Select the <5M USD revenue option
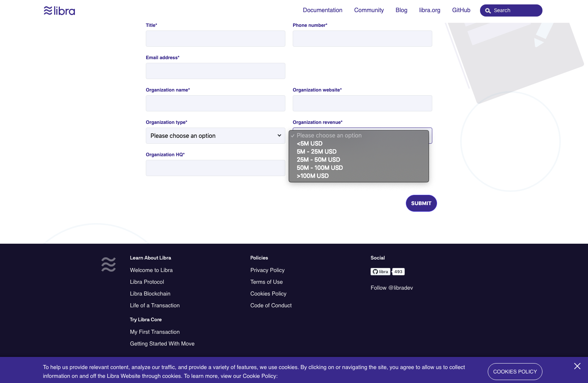Screen dimensions: 588x383 pyautogui.click(x=359, y=143)
